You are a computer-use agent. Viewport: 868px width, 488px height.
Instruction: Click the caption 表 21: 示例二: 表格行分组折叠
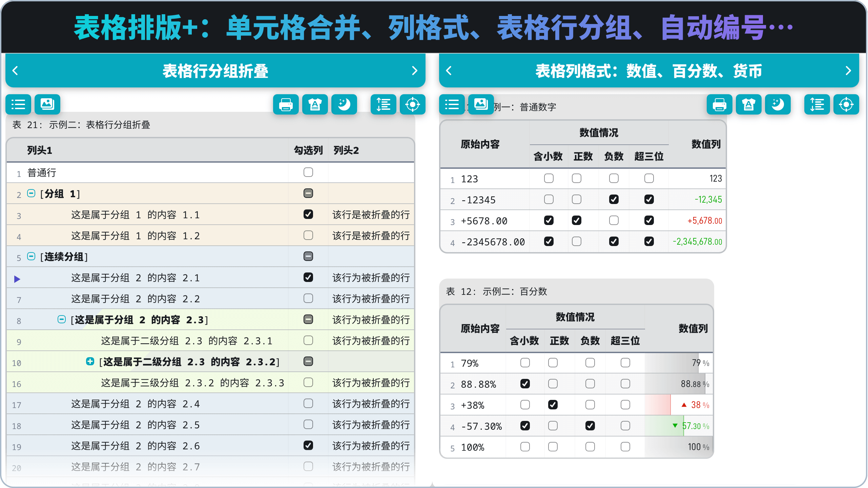[x=81, y=125]
